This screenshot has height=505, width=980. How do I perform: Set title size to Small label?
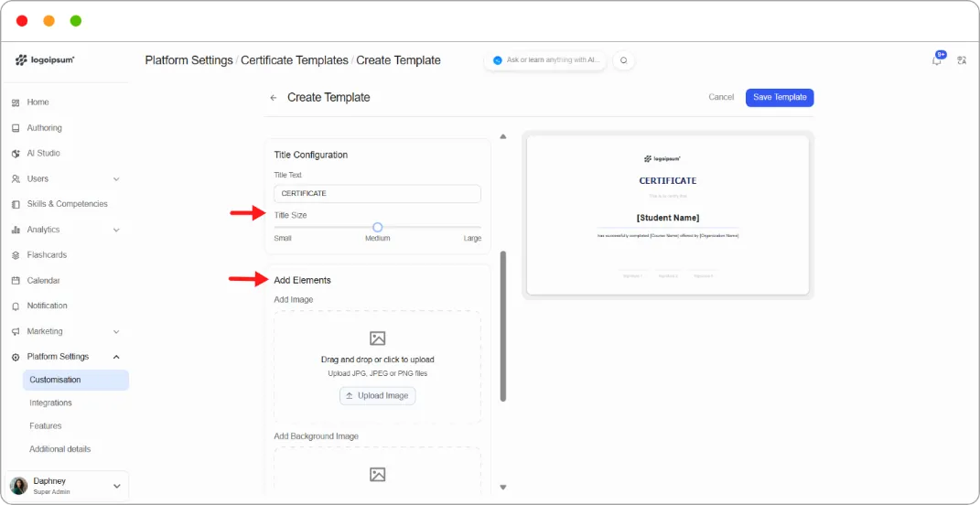[283, 238]
